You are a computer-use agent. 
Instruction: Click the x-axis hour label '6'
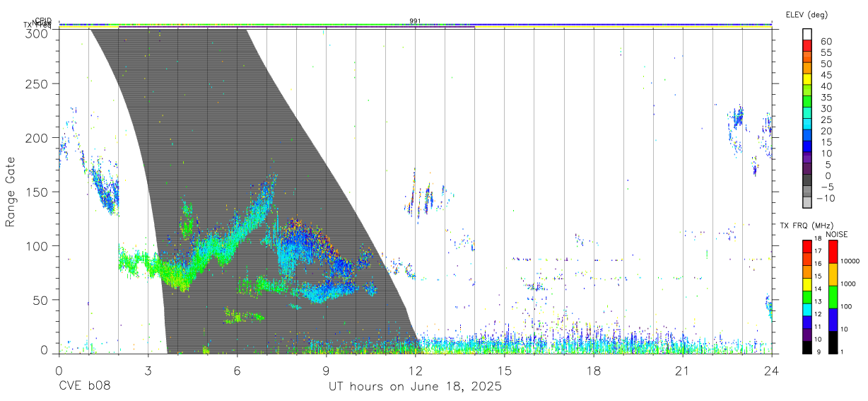pyautogui.click(x=237, y=370)
